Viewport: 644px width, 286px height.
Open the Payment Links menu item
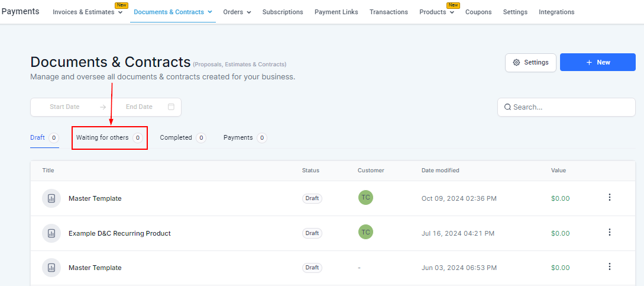[x=336, y=12]
